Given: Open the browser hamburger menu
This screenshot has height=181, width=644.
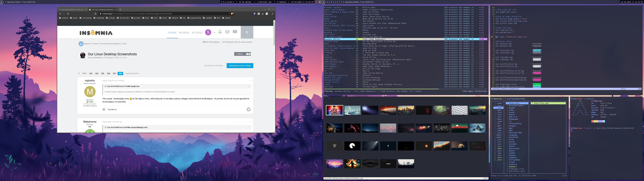Looking at the screenshot, I should [272, 14].
